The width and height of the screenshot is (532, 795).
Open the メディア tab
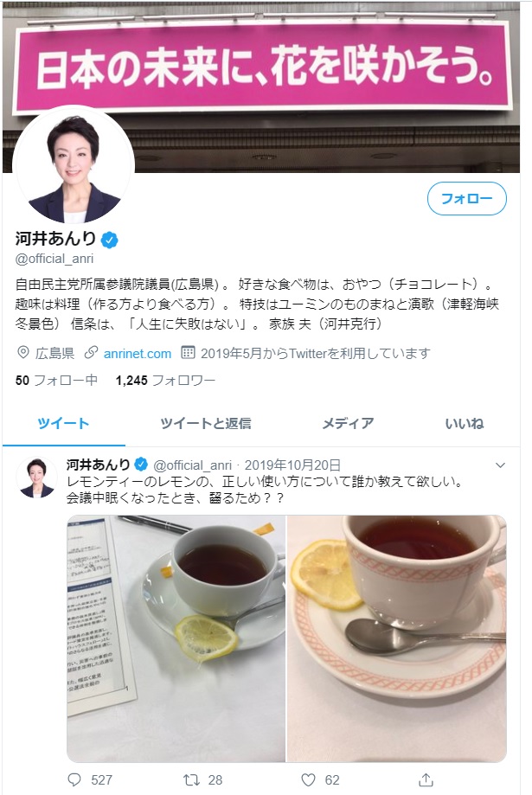pos(348,423)
